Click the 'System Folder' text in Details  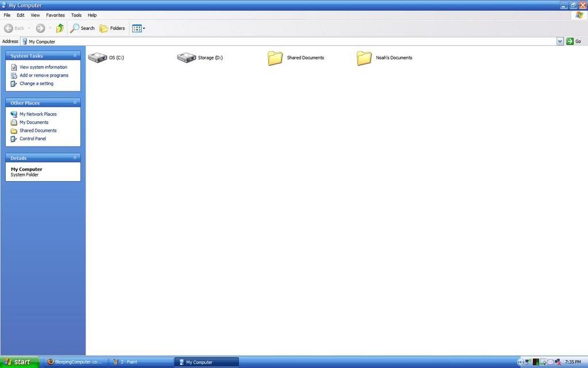pyautogui.click(x=24, y=175)
